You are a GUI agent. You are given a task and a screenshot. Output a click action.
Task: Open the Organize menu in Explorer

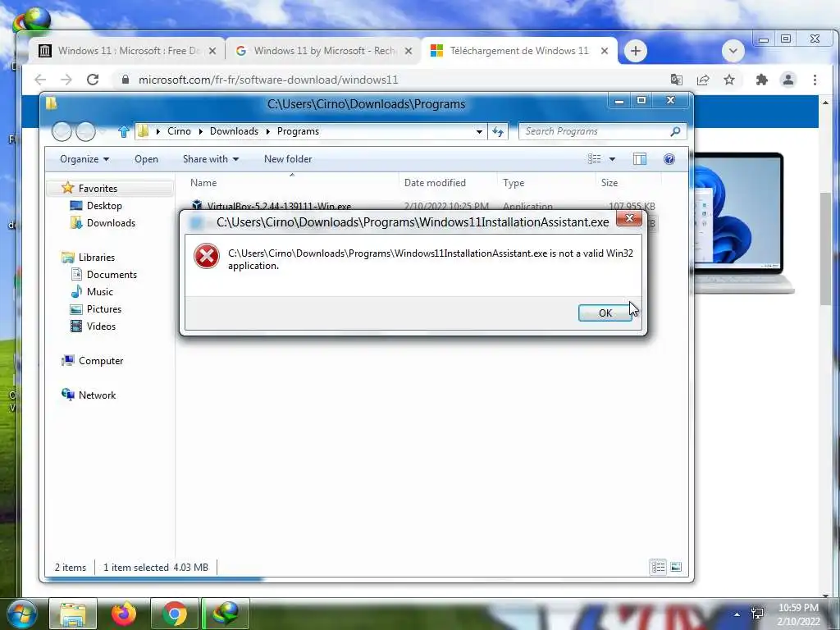(x=84, y=159)
